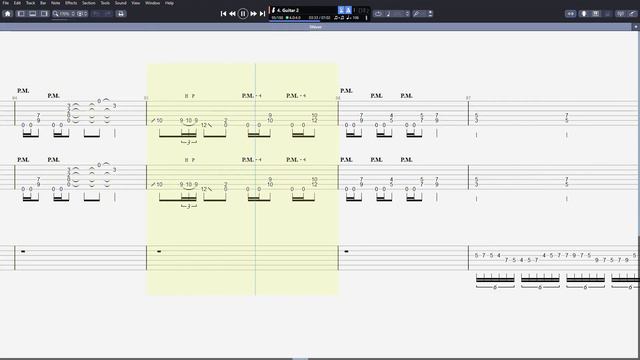The width and height of the screenshot is (640, 360).
Task: Open the Effects menu
Action: click(71, 3)
